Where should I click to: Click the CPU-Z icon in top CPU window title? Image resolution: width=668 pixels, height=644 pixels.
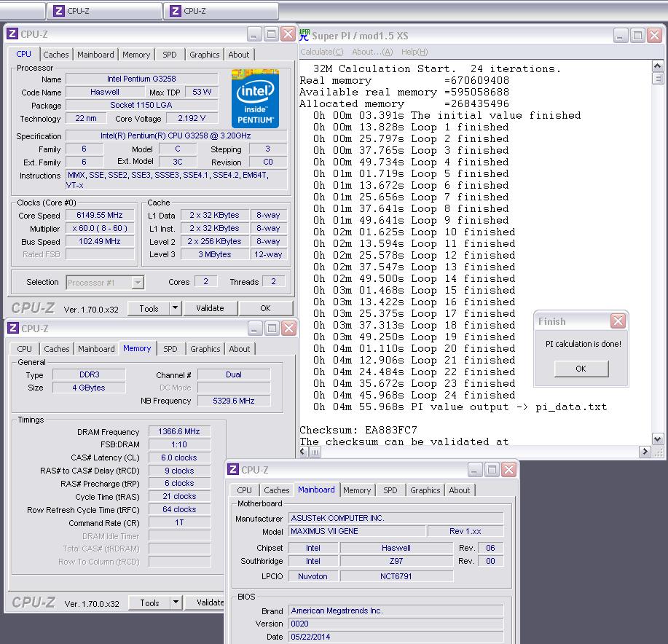12,34
